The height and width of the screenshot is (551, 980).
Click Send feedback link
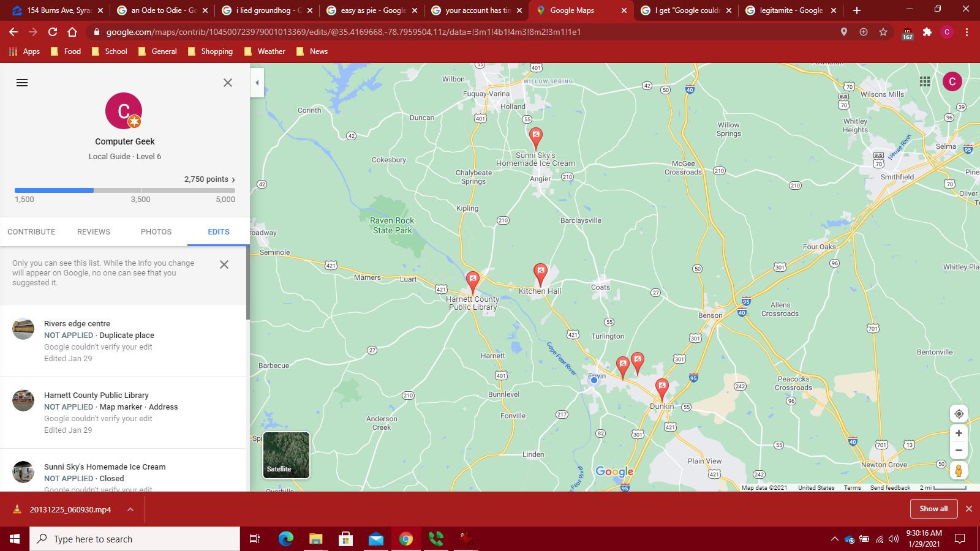890,488
